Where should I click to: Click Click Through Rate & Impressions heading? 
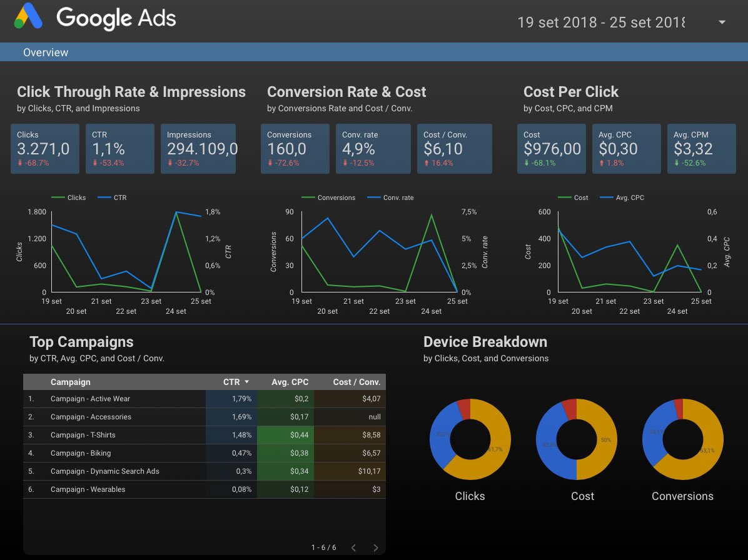pos(131,91)
